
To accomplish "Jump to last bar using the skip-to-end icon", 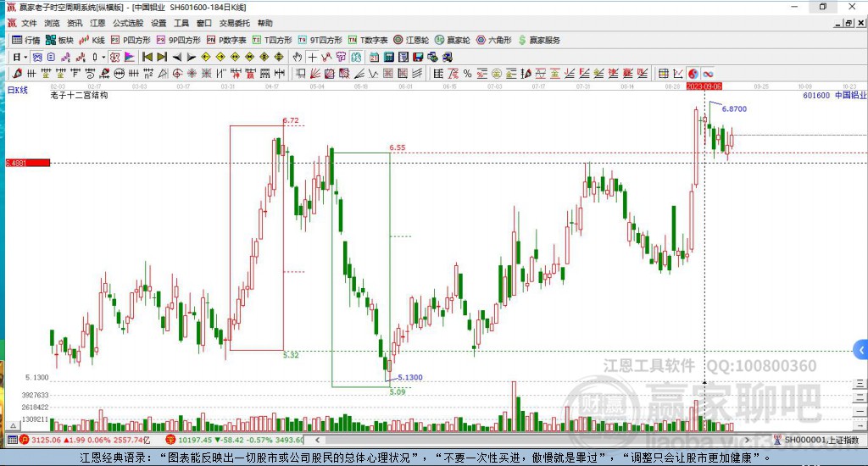I will [x=162, y=57].
